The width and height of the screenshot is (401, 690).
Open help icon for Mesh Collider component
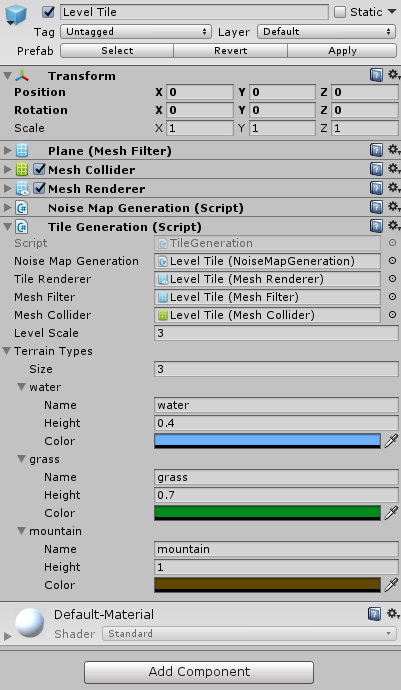[376, 169]
